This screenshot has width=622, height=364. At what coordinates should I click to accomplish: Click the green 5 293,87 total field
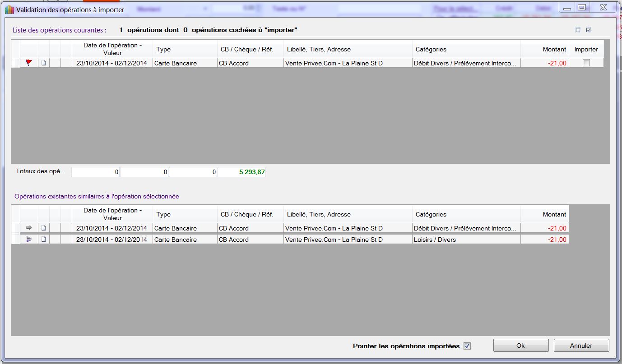click(241, 172)
